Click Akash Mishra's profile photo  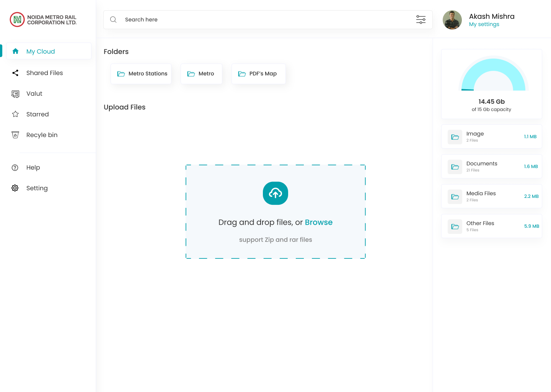pos(452,20)
